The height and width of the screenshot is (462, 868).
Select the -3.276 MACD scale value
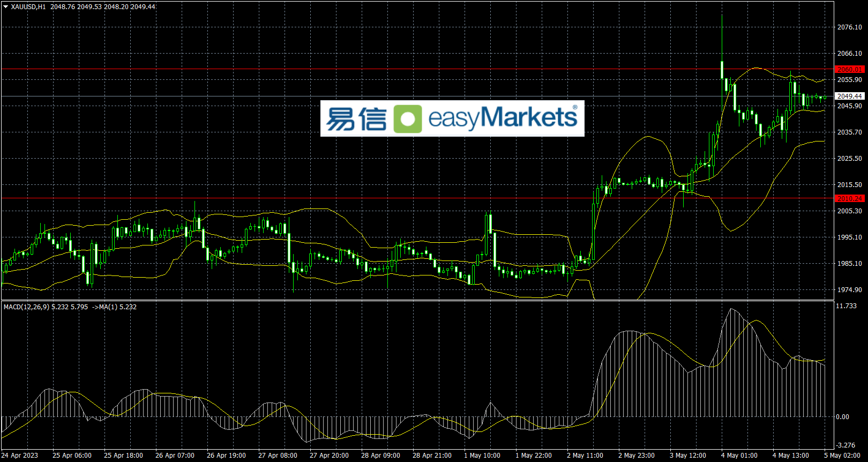point(846,445)
